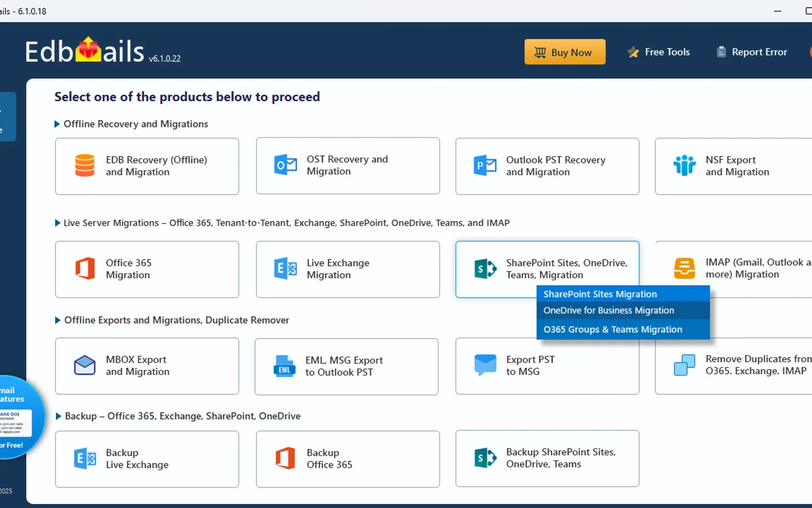Click the EDB Recovery database stack icon

tap(85, 166)
